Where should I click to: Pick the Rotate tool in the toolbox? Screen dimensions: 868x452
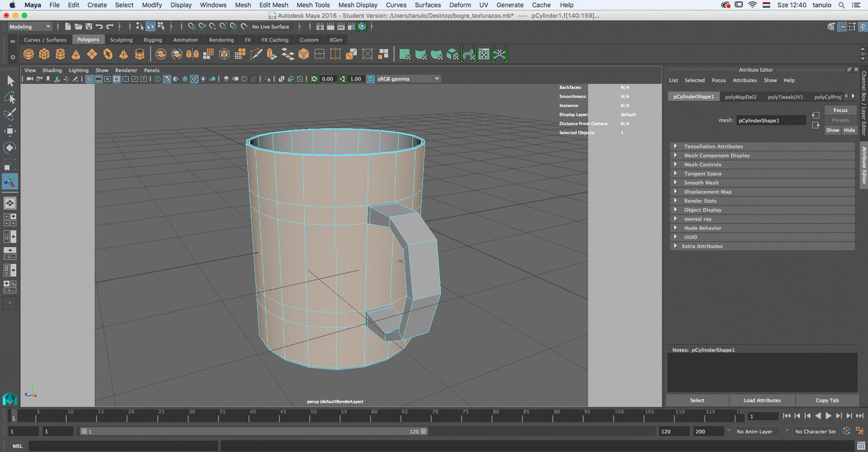[10, 148]
